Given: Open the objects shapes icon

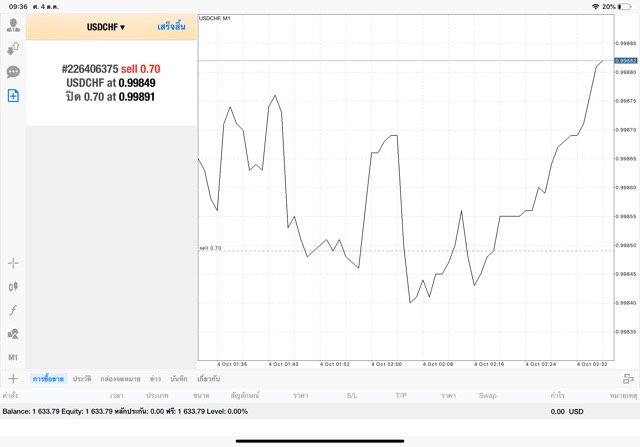Looking at the screenshot, I should (x=13, y=334).
